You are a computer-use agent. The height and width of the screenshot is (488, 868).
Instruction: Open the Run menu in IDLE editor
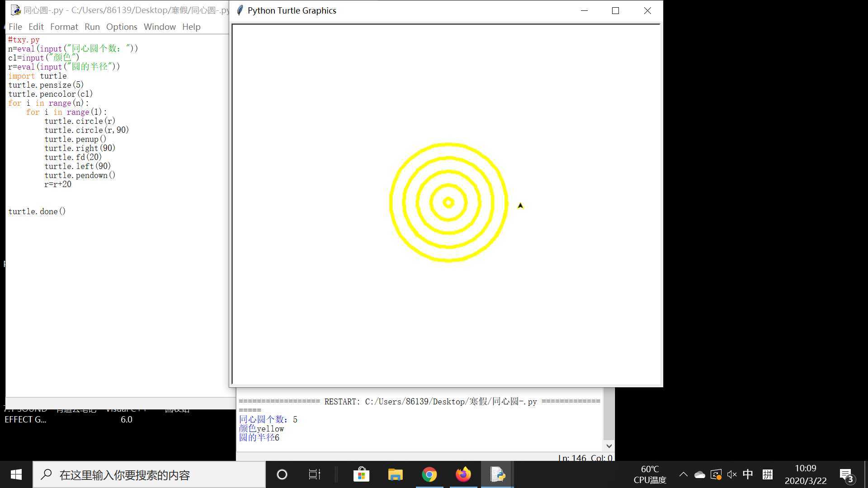coord(92,27)
